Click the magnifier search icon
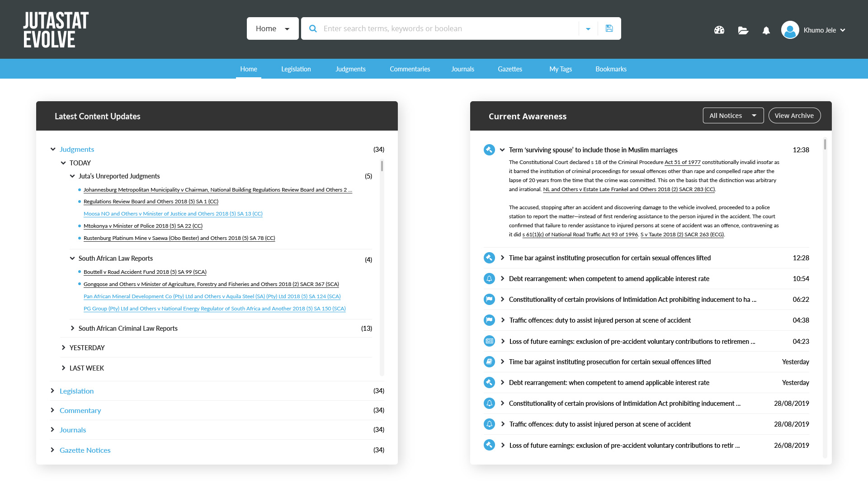Viewport: 868px width, 488px height. [x=313, y=28]
